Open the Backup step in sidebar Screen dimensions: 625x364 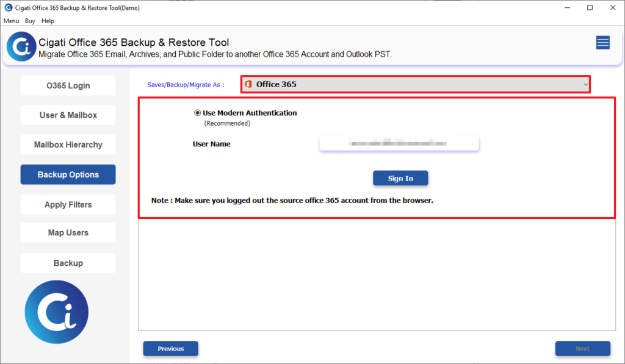click(x=68, y=263)
